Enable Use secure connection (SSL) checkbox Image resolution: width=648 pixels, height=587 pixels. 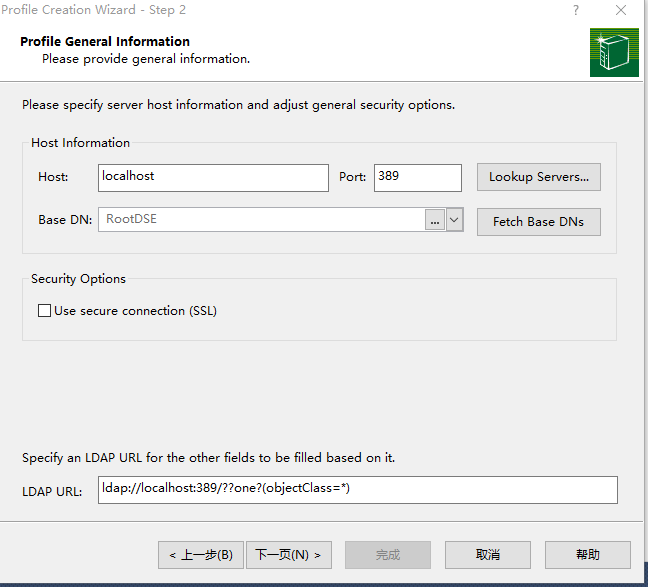44,311
